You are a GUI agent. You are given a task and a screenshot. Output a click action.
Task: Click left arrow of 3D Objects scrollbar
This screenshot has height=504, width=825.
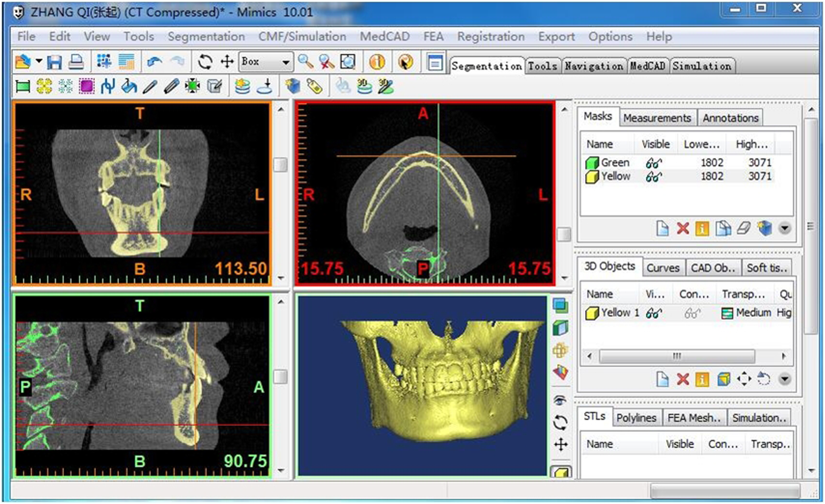click(x=590, y=356)
